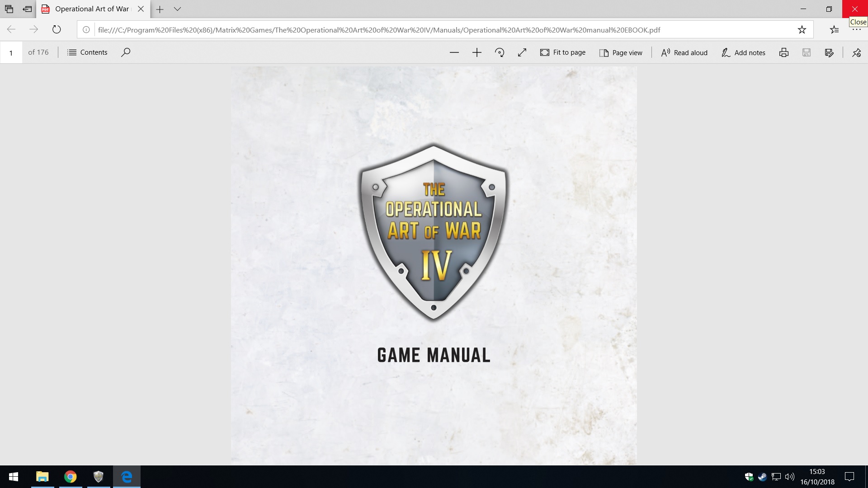
Task: Click Fit to page
Action: [x=563, y=52]
